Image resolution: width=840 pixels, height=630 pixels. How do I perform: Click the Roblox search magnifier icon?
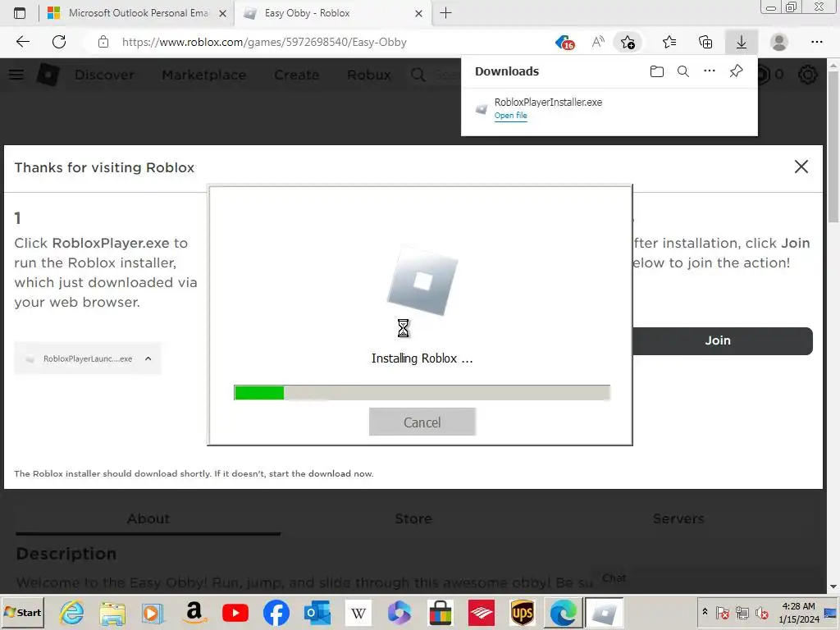point(418,75)
